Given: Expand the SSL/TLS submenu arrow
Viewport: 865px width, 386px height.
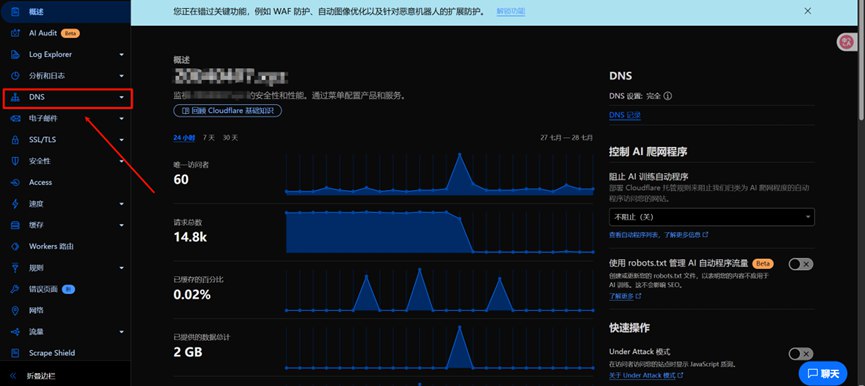Looking at the screenshot, I should coord(121,140).
